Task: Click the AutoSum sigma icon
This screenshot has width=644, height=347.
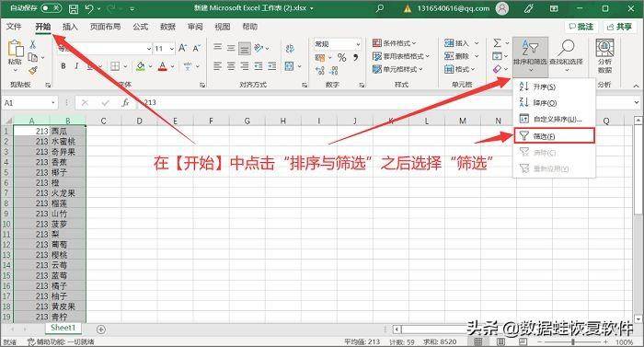Action: tap(497, 42)
